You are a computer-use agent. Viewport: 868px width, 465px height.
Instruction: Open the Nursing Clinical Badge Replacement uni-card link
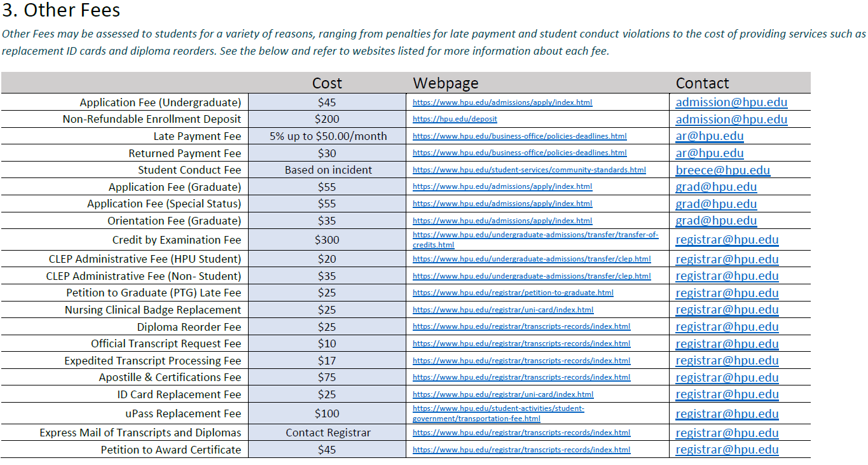click(x=503, y=310)
